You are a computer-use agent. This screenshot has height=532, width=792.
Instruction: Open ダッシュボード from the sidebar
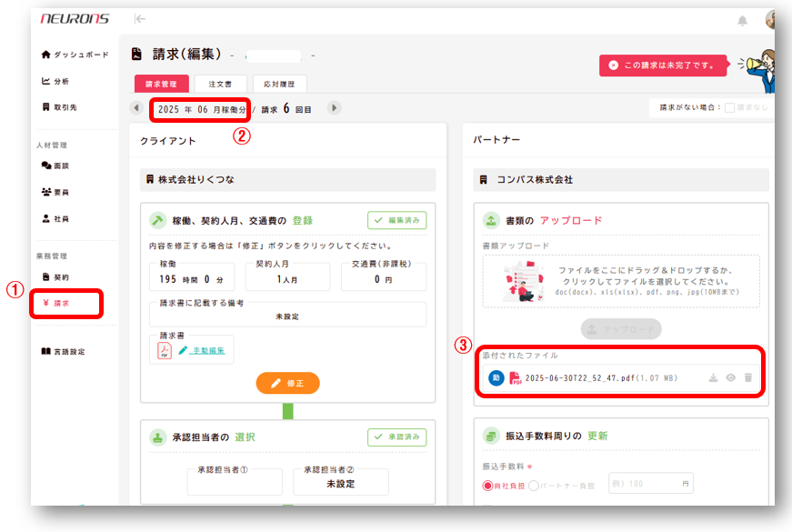(x=75, y=55)
